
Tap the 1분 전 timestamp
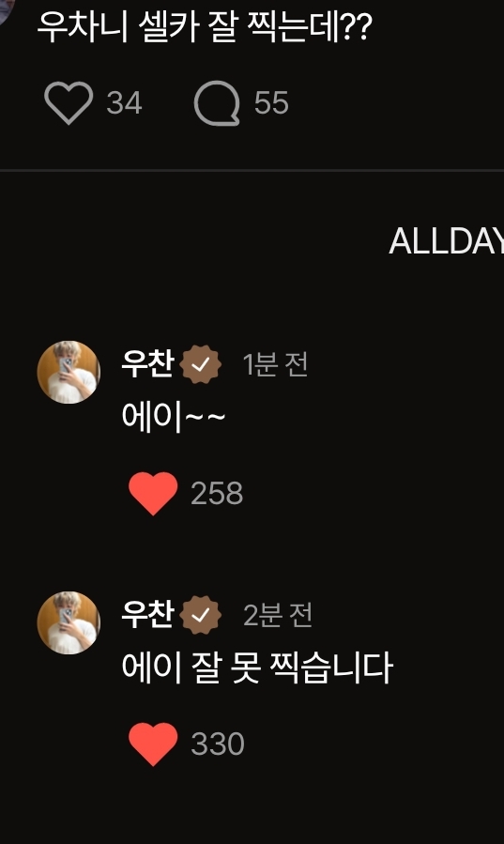point(275,364)
